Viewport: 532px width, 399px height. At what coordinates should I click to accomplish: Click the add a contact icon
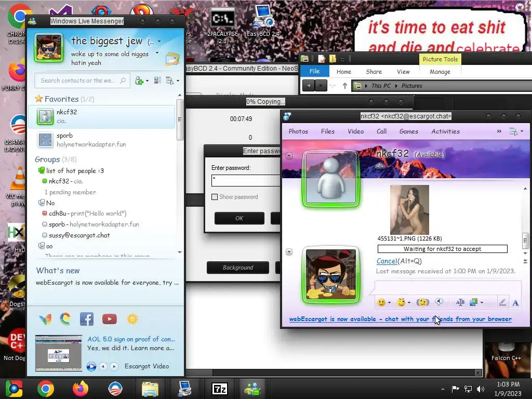point(139,81)
